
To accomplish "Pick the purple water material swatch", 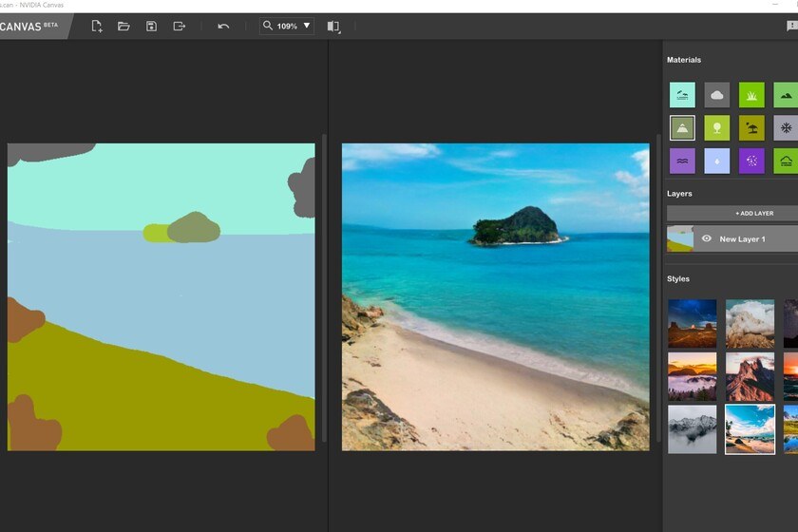I will click(682, 161).
